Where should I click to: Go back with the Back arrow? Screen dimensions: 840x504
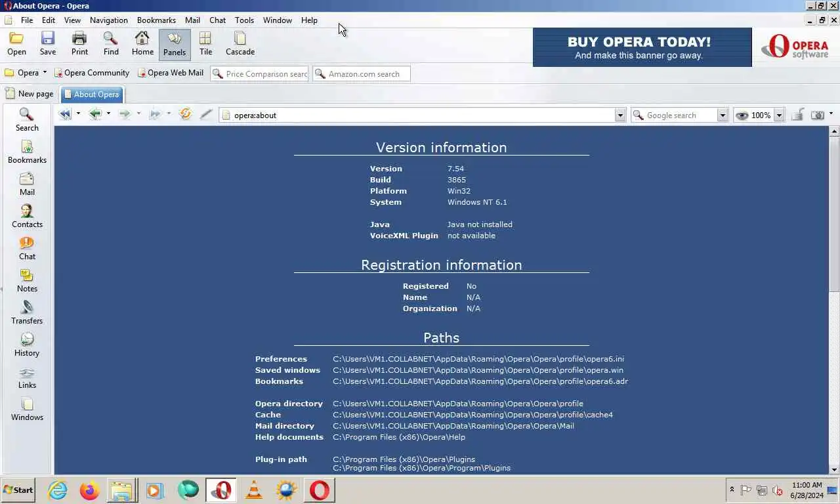[x=95, y=114]
